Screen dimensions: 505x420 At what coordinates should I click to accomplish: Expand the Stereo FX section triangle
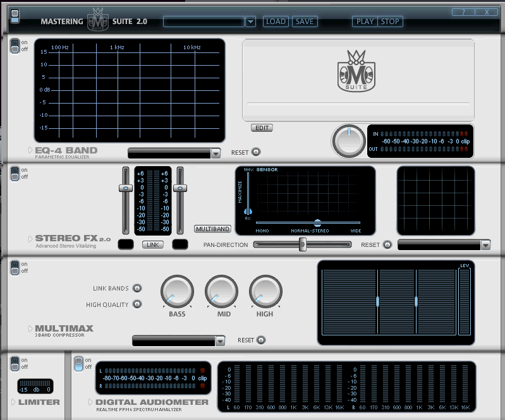tap(30, 239)
